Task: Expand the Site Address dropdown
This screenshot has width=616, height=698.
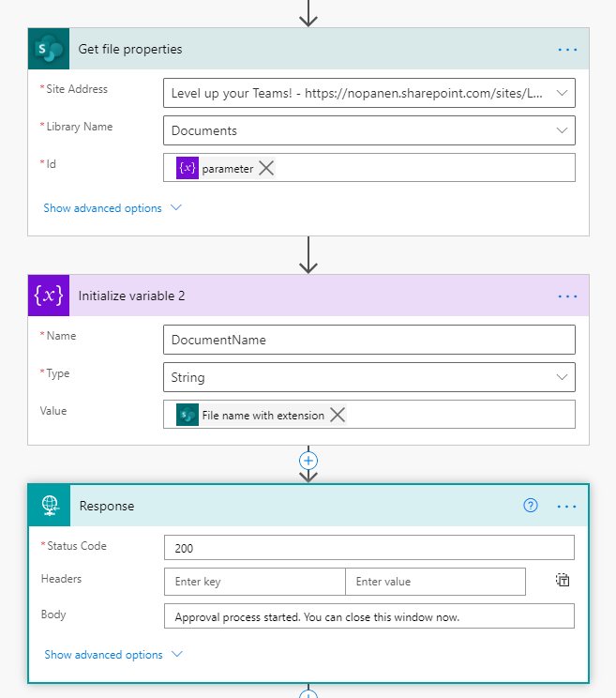Action: [x=562, y=93]
